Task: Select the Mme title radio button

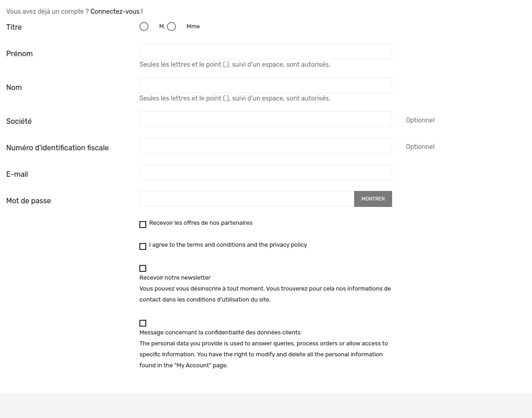Action: pos(171,26)
